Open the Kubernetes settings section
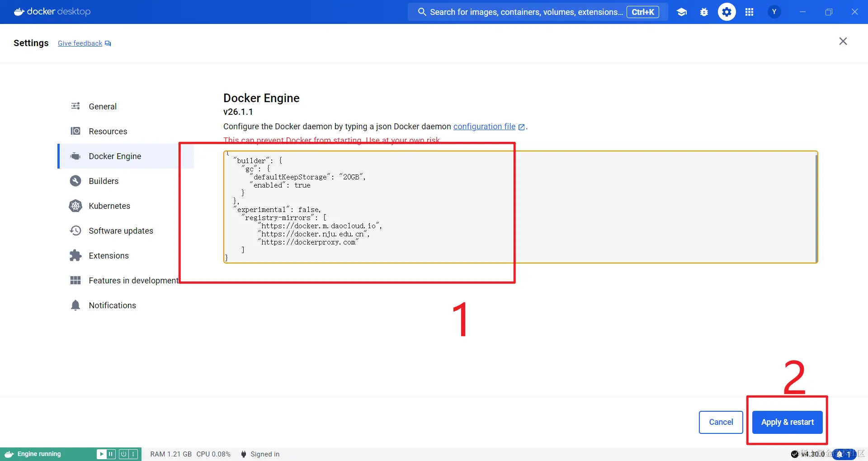 point(126,206)
